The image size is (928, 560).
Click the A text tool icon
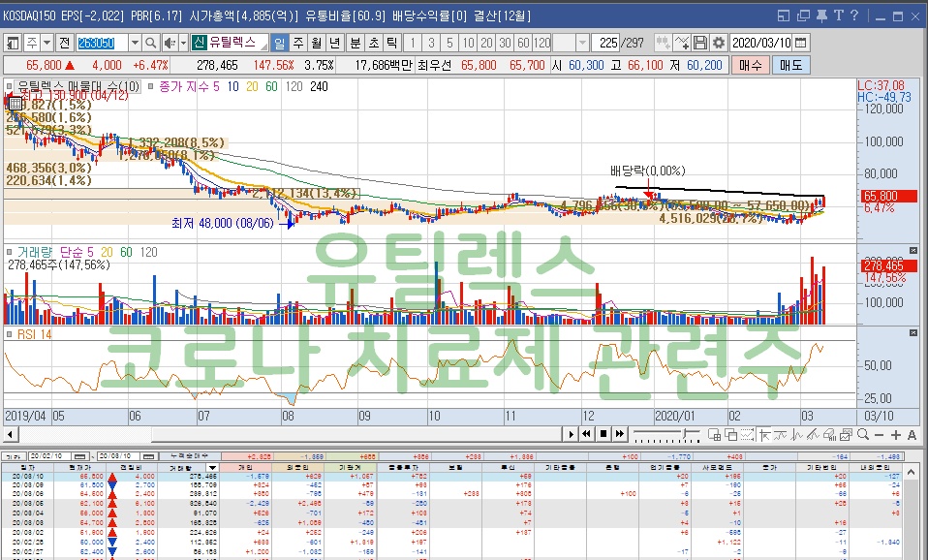(913, 435)
